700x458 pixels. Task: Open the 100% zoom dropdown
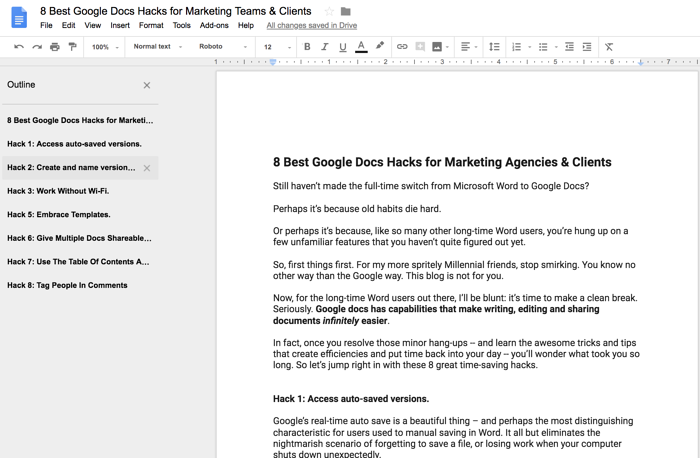(105, 47)
